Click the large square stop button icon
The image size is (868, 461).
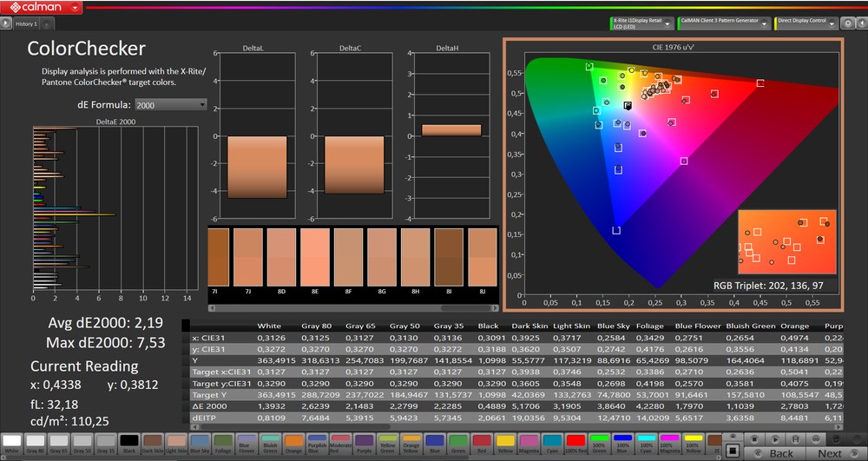(x=733, y=450)
